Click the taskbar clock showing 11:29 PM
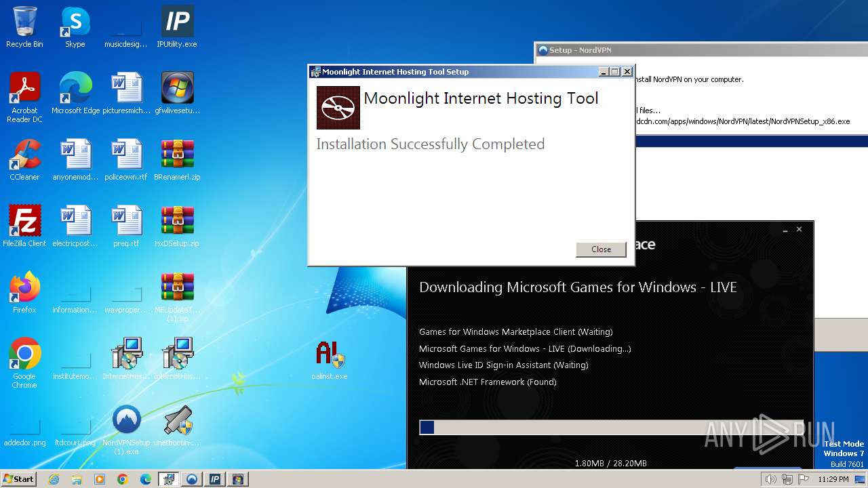The image size is (868, 488). click(x=833, y=479)
